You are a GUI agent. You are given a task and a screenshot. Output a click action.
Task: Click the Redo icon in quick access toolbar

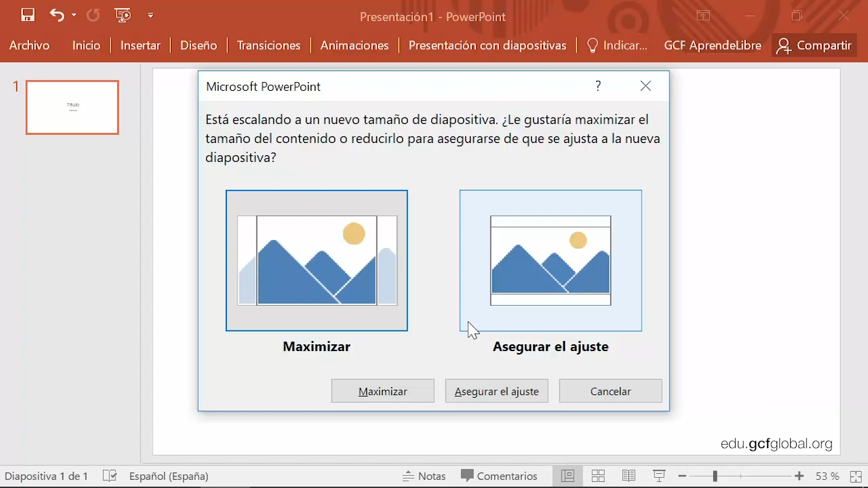[x=93, y=15]
